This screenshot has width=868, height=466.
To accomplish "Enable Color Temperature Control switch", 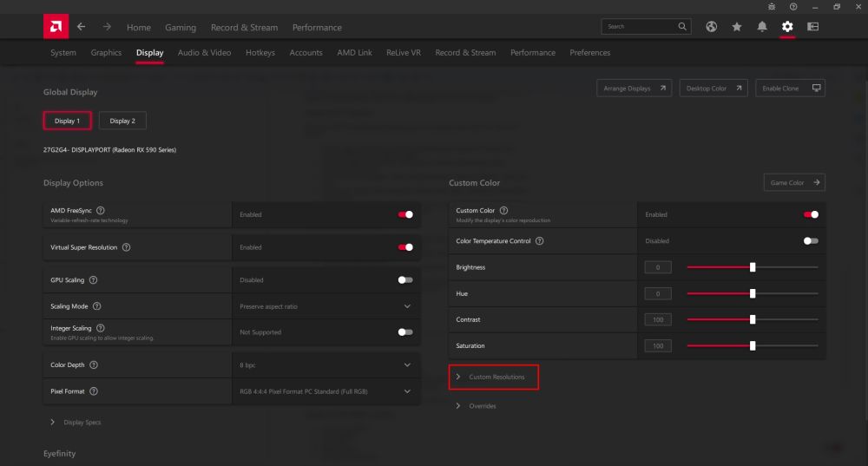I will 811,240.
